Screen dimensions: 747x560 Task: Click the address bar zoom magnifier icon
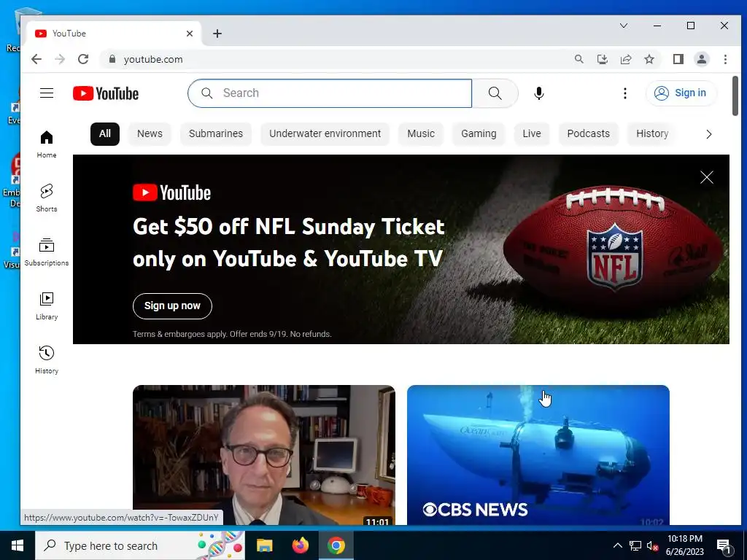click(x=578, y=59)
